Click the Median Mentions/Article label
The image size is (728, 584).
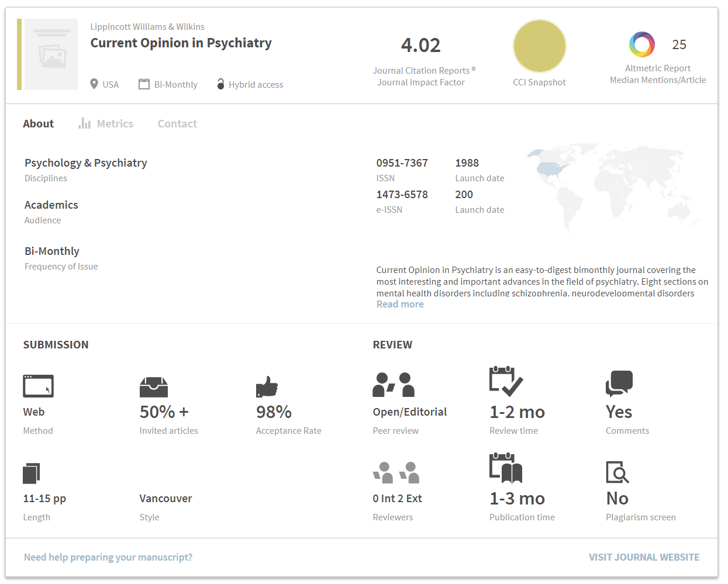click(658, 80)
